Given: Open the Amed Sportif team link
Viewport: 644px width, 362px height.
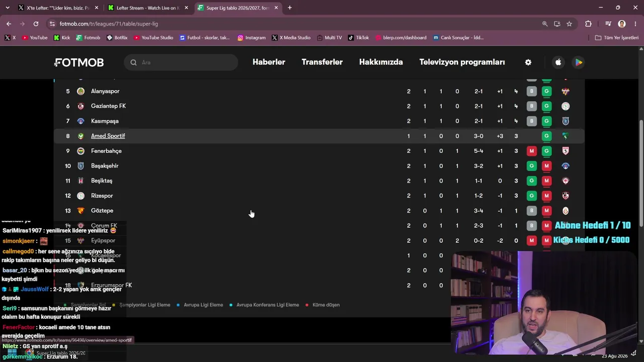Looking at the screenshot, I should (x=108, y=136).
